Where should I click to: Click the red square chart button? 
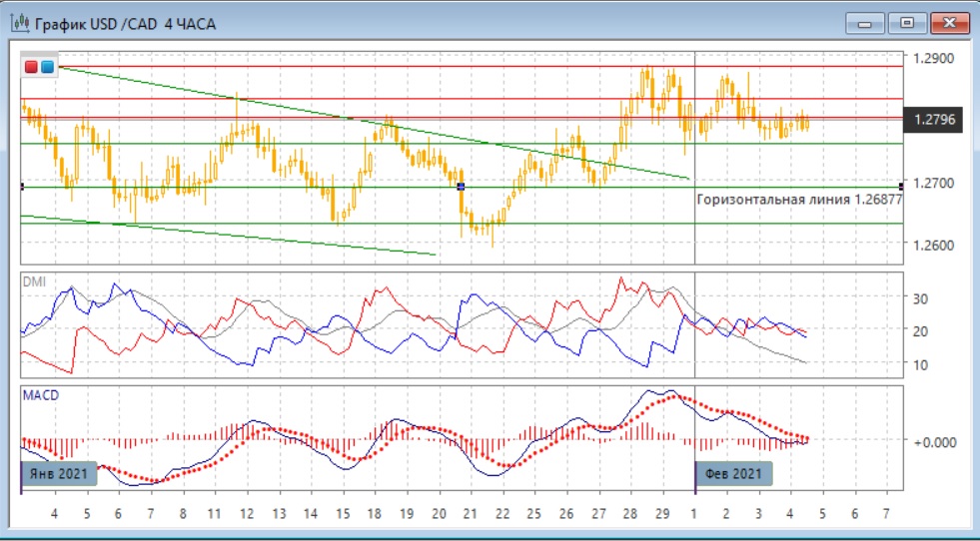[x=31, y=67]
